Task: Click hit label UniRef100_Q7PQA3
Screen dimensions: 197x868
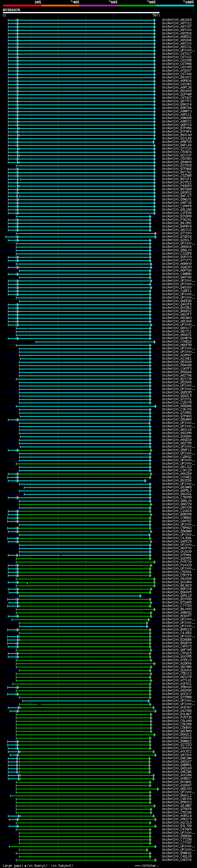Action: [177, 416]
